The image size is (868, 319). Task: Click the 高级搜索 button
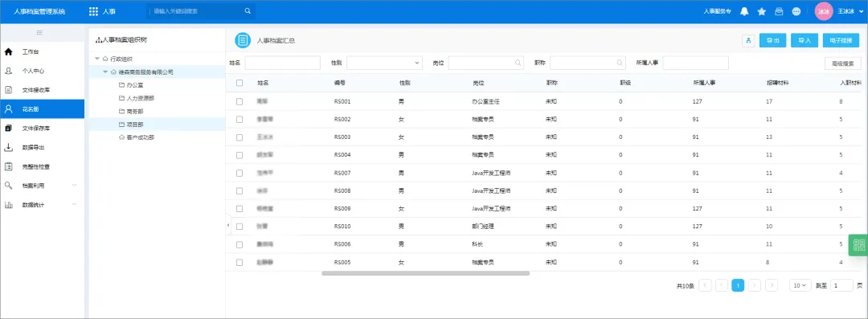(x=842, y=63)
